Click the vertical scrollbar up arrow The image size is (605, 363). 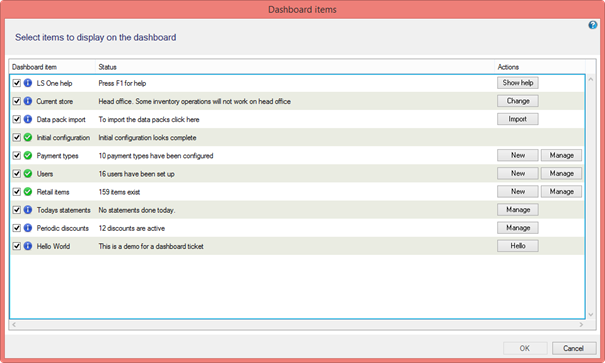(x=590, y=79)
